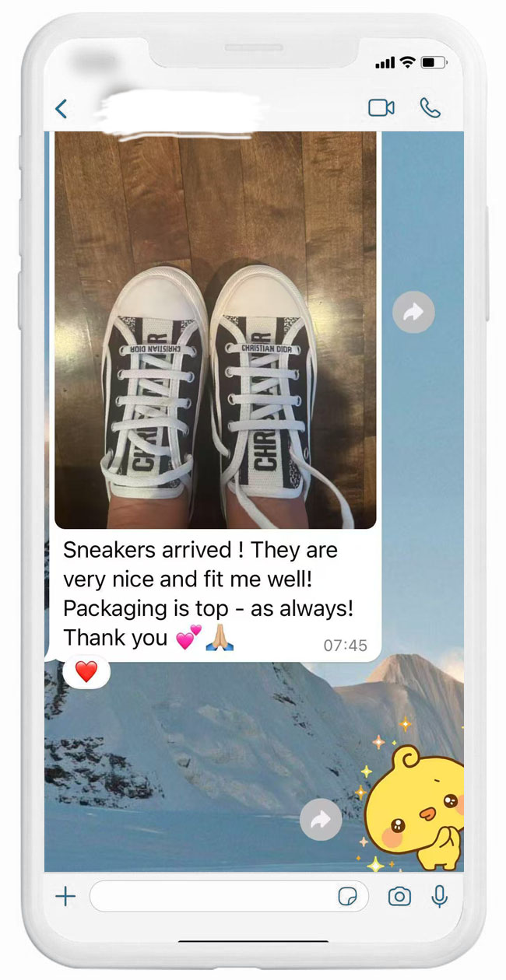Image resolution: width=506 pixels, height=980 pixels.
Task: Open the sticker picker in message field
Action: [347, 898]
